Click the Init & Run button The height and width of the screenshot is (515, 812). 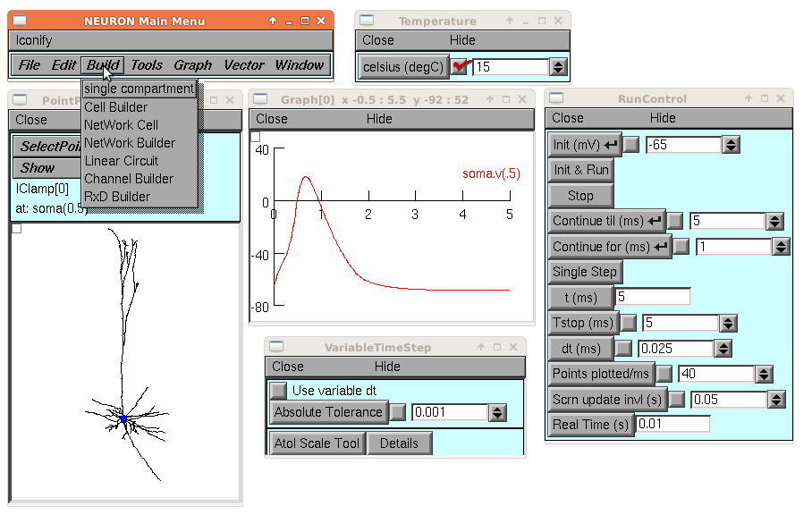click(581, 170)
